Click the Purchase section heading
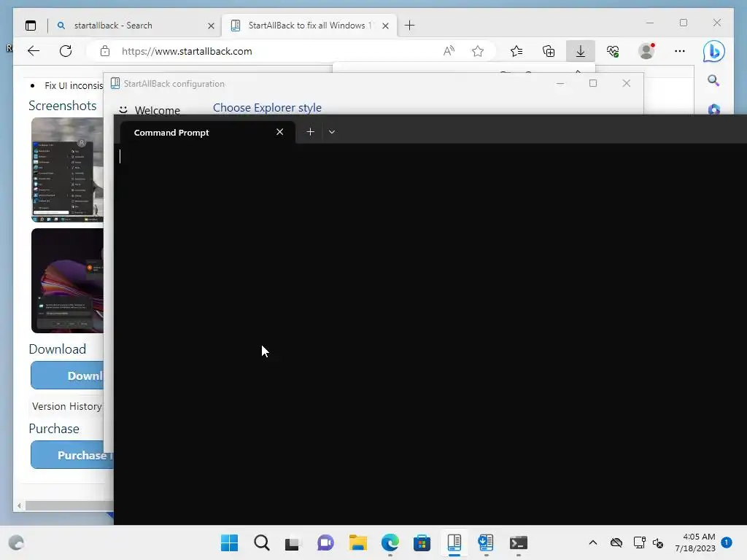This screenshot has height=560, width=747. (x=54, y=428)
